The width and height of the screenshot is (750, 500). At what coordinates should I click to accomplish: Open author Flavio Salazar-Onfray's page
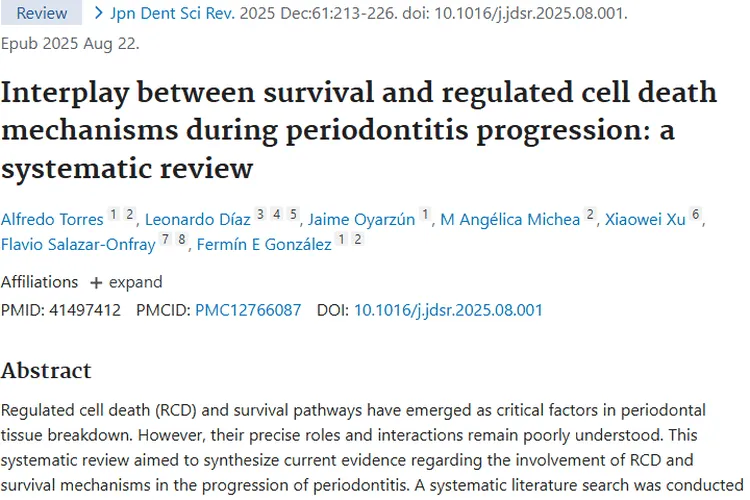click(x=78, y=245)
